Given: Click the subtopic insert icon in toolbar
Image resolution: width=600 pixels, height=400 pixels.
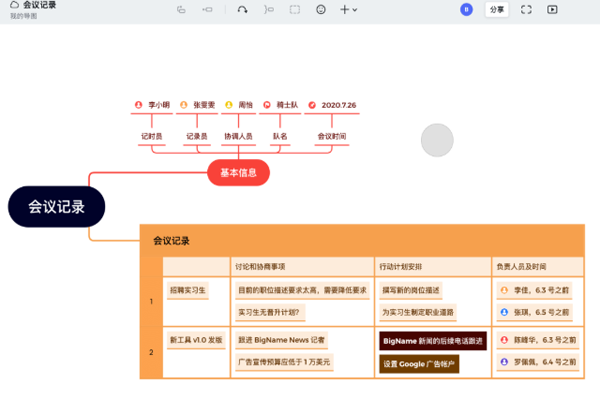Looking at the screenshot, I should pos(181,9).
